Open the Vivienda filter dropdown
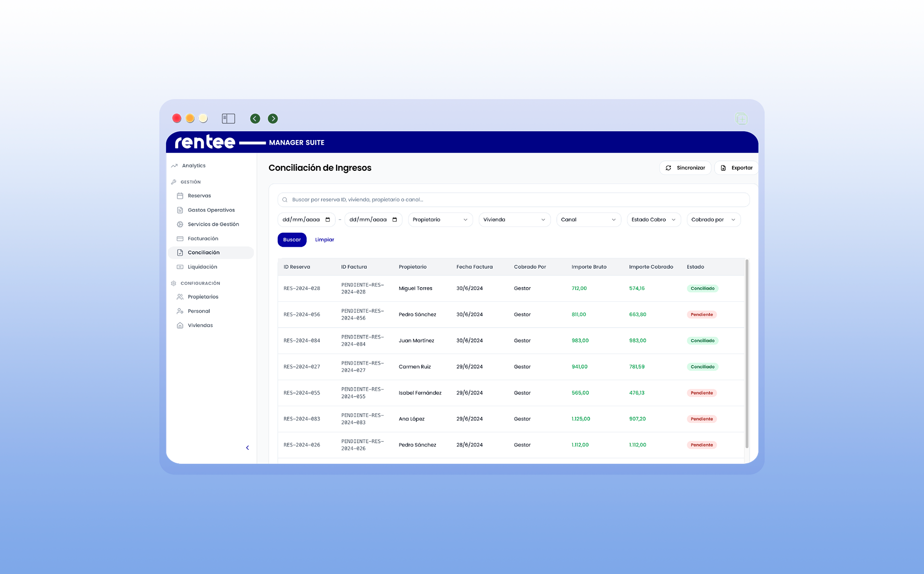Image resolution: width=924 pixels, height=574 pixels. (514, 220)
